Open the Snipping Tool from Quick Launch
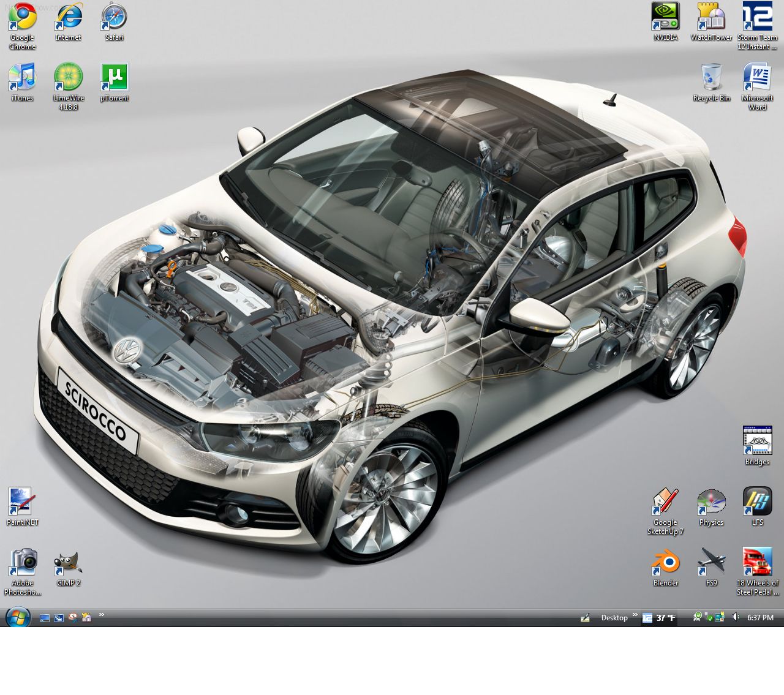Screen dimensions: 784x695 pyautogui.click(x=73, y=618)
